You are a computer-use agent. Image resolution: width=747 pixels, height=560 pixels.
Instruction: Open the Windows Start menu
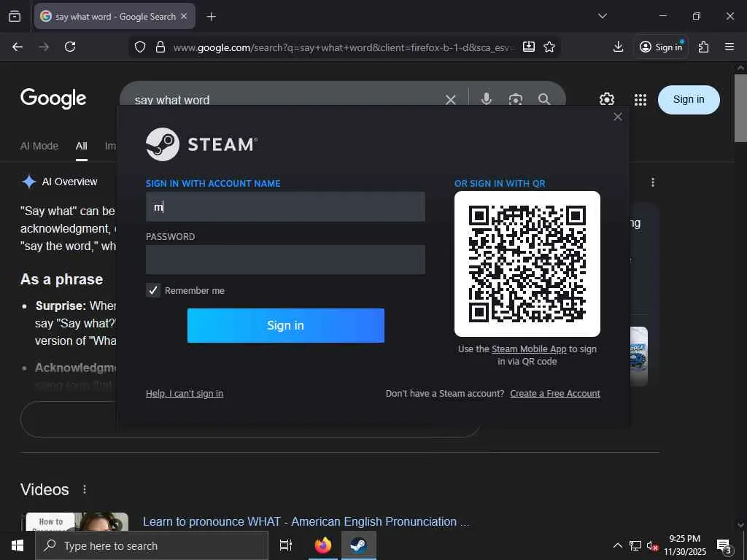(18, 545)
